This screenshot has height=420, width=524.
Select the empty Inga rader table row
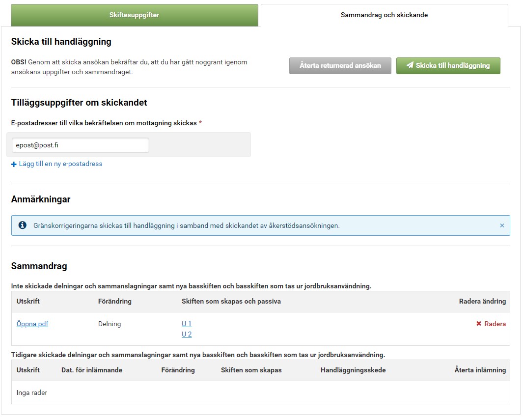[x=260, y=392]
